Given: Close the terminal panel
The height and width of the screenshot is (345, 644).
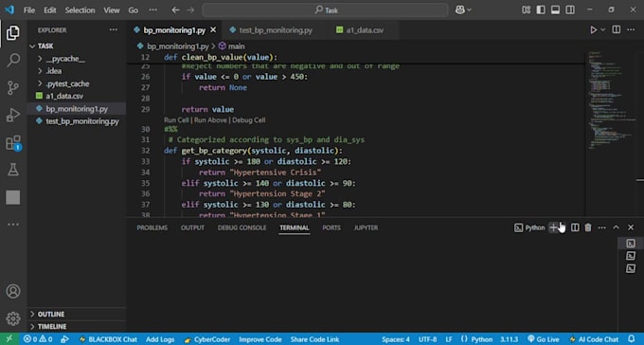Looking at the screenshot, I should [631, 227].
